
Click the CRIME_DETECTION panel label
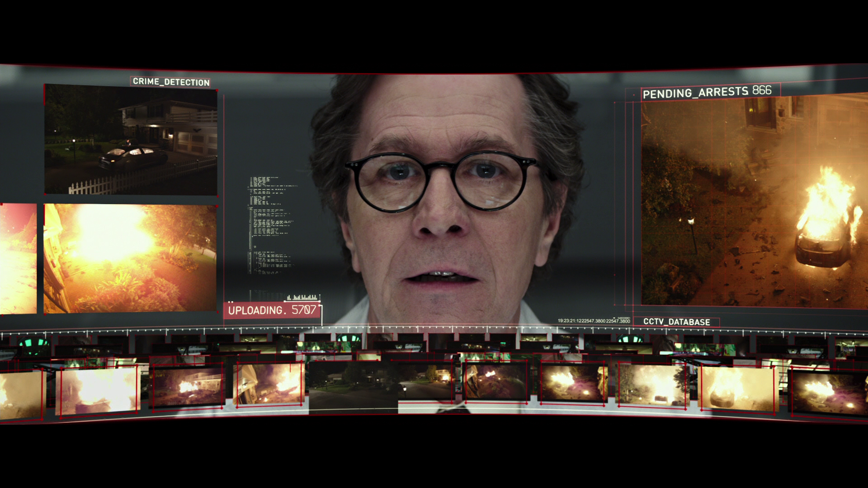point(171,82)
